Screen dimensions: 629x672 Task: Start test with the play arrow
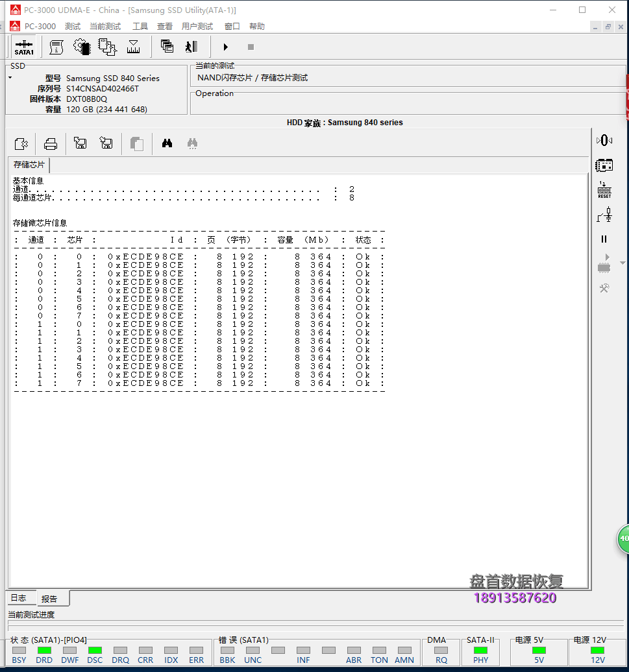[225, 47]
